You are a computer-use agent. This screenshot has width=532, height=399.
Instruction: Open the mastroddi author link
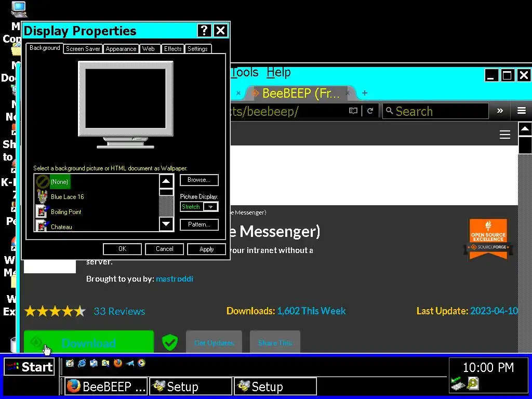pos(175,279)
